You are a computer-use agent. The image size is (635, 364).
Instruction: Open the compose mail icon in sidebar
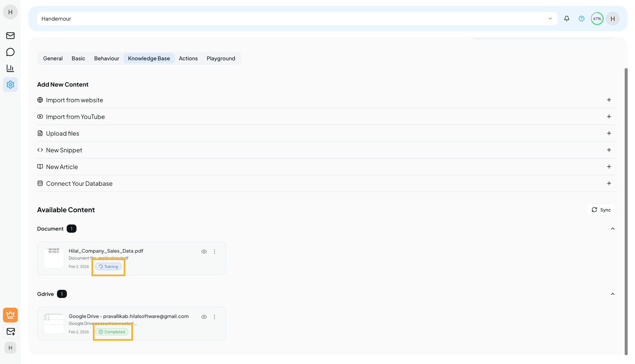tap(10, 331)
